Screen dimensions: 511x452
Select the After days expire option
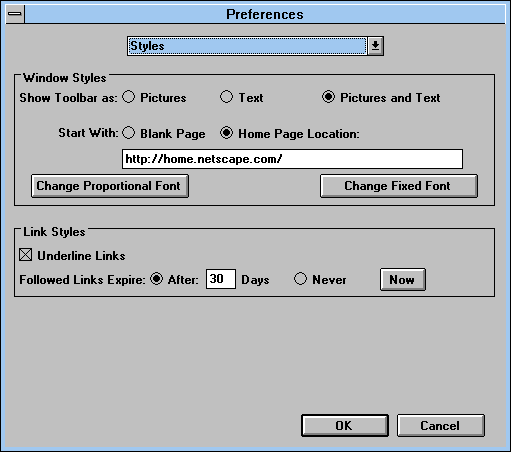pos(156,279)
